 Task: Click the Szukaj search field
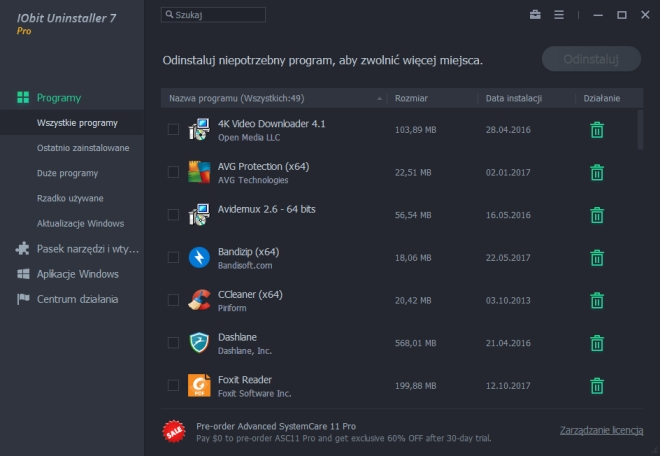(x=217, y=15)
